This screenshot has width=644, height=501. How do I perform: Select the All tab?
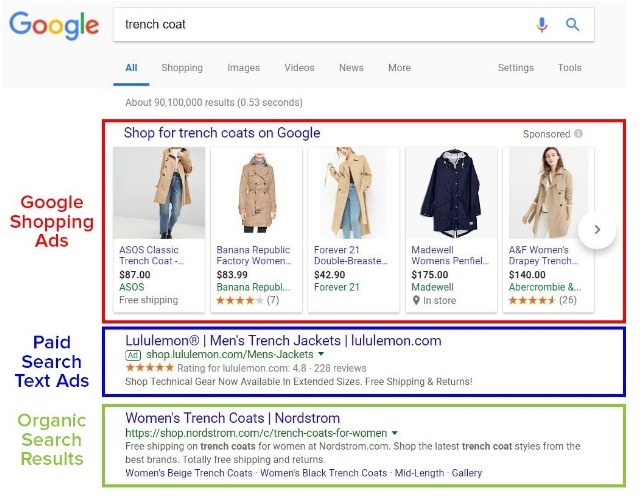(x=131, y=68)
